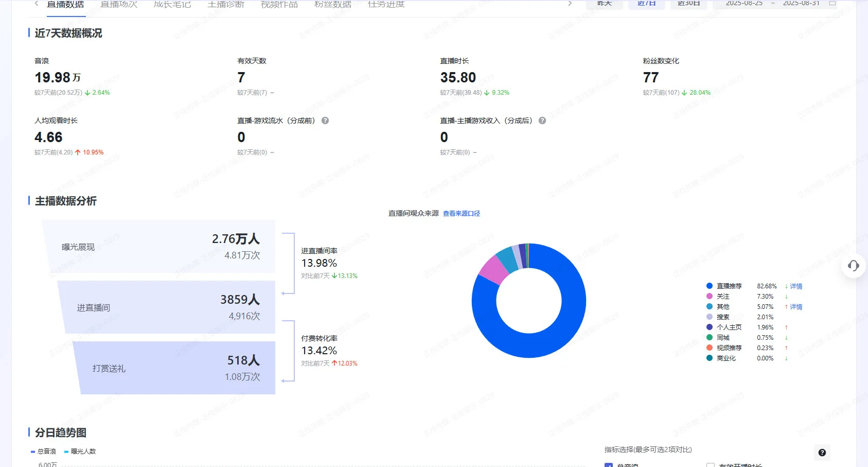Open the floating headset support icon on right edge
The width and height of the screenshot is (868, 467).
click(x=854, y=266)
